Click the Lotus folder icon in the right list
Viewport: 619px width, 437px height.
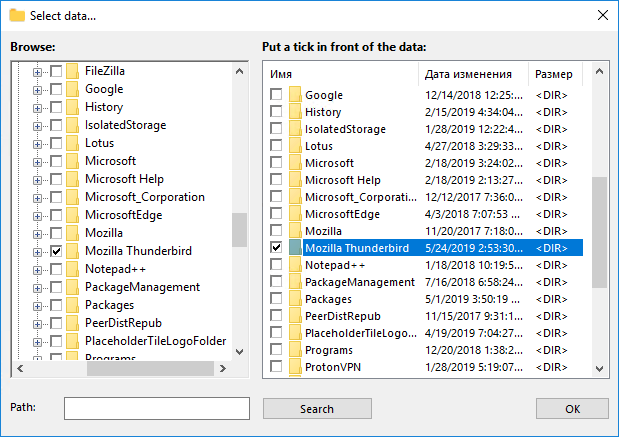295,146
